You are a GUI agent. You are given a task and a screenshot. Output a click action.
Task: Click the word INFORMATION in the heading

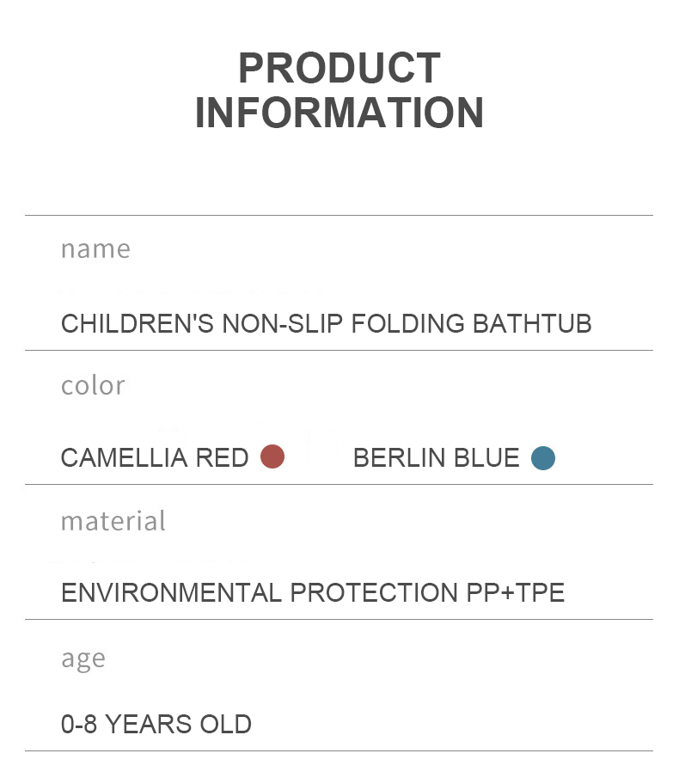[339, 113]
